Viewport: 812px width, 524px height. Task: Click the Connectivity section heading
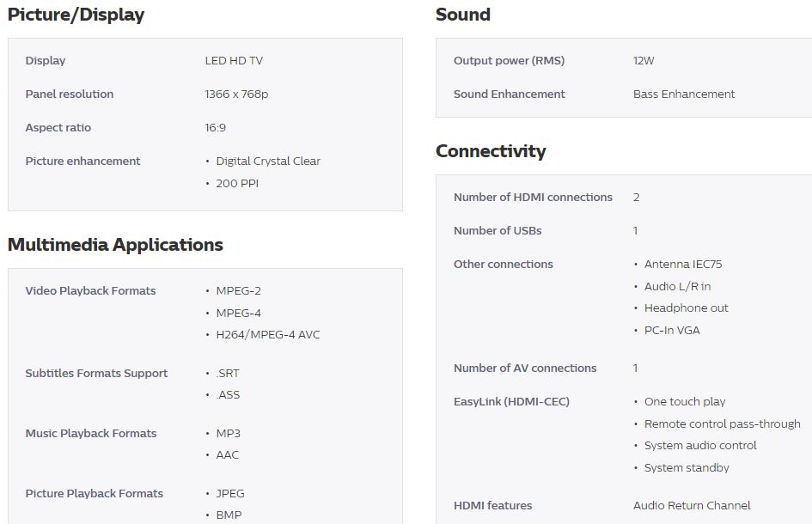click(491, 151)
